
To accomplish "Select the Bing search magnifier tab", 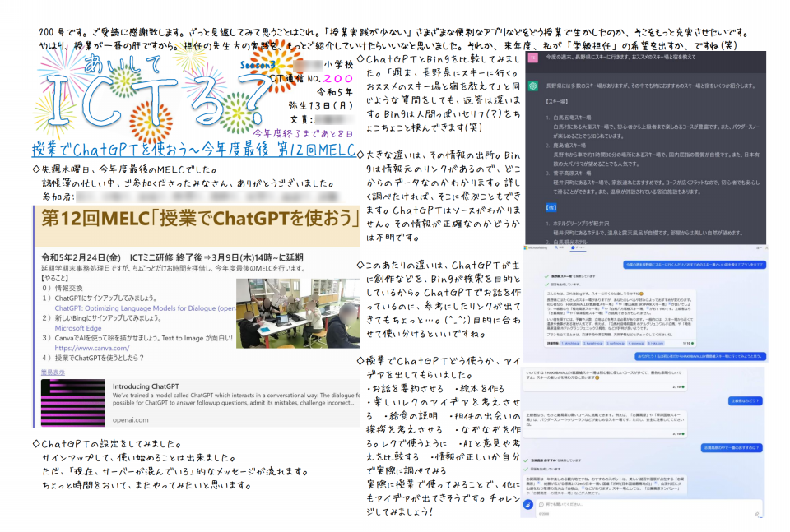I will 559,248.
